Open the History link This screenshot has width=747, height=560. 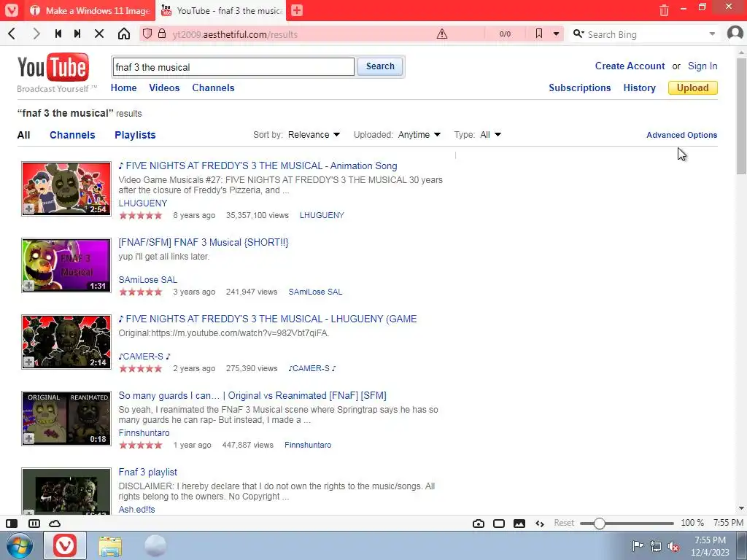click(x=639, y=87)
